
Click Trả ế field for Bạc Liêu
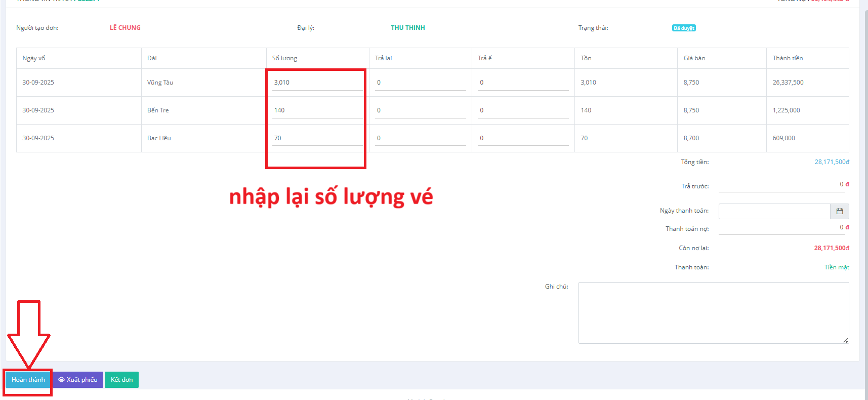pos(523,138)
